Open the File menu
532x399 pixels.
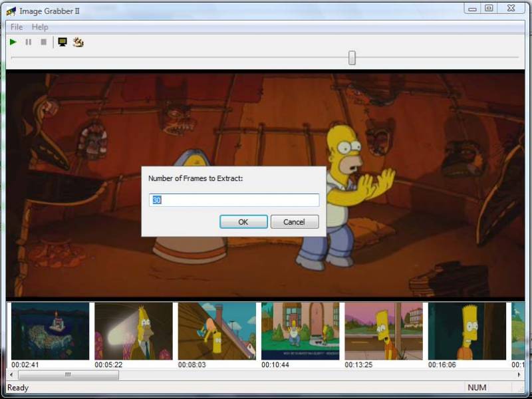17,27
